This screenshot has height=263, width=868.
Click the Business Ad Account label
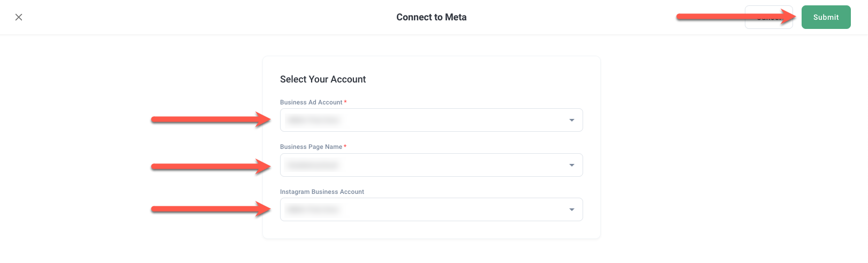click(x=311, y=102)
